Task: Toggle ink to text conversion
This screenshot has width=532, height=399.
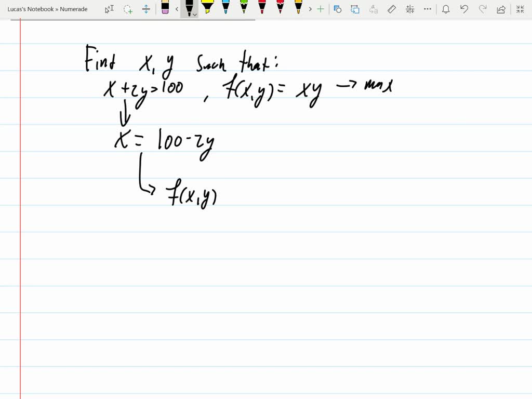Action: point(374,9)
